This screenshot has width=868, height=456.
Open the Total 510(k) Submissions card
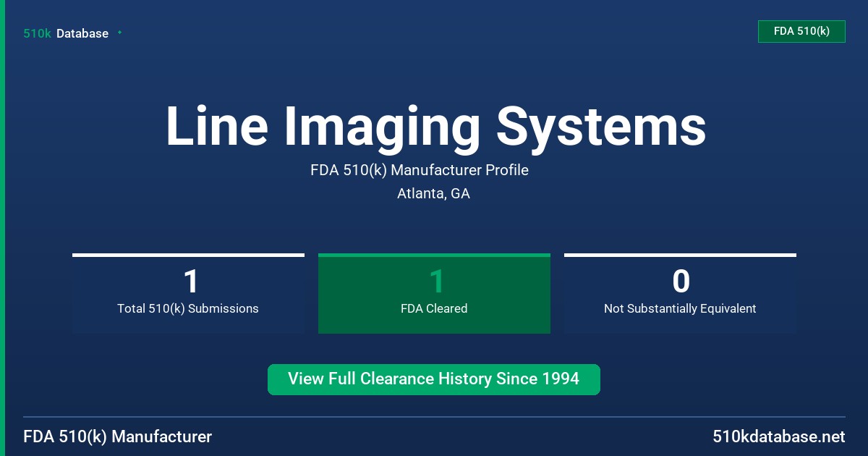(x=188, y=293)
